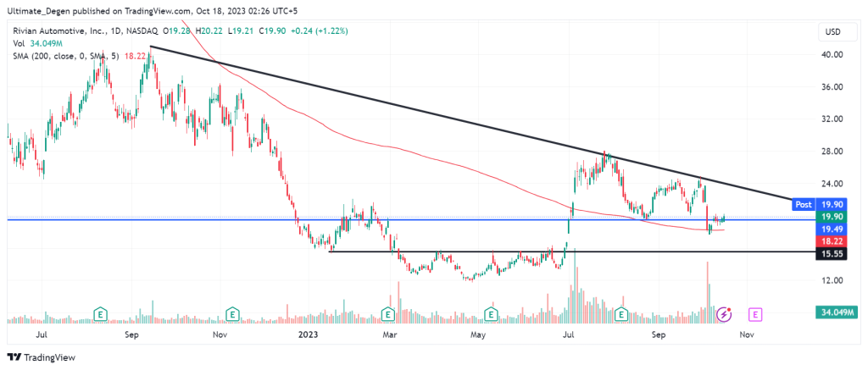Click the red 18.22 SMA axis label
This screenshot has width=868, height=370.
832,240
